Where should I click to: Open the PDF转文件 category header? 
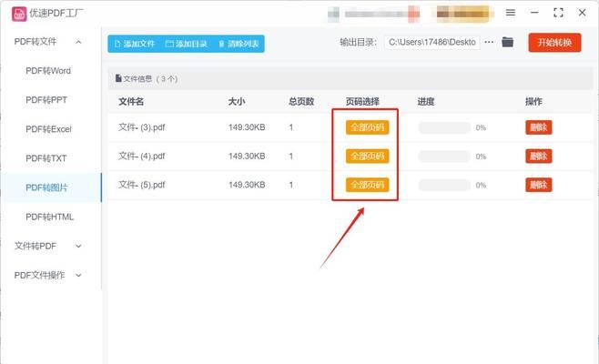[36, 42]
